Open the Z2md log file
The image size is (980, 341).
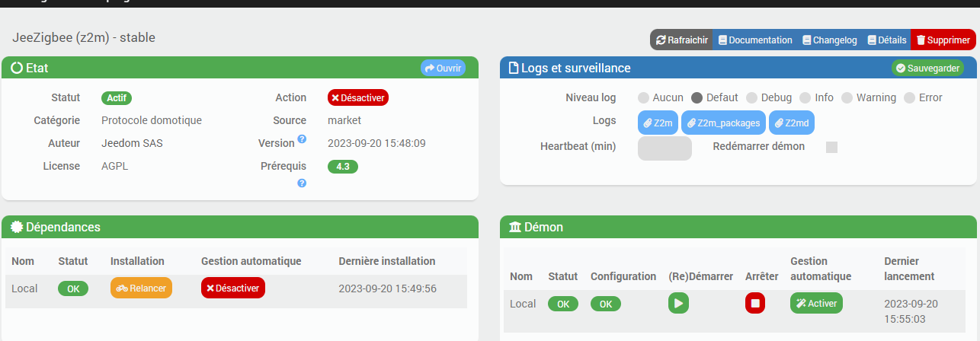[791, 123]
